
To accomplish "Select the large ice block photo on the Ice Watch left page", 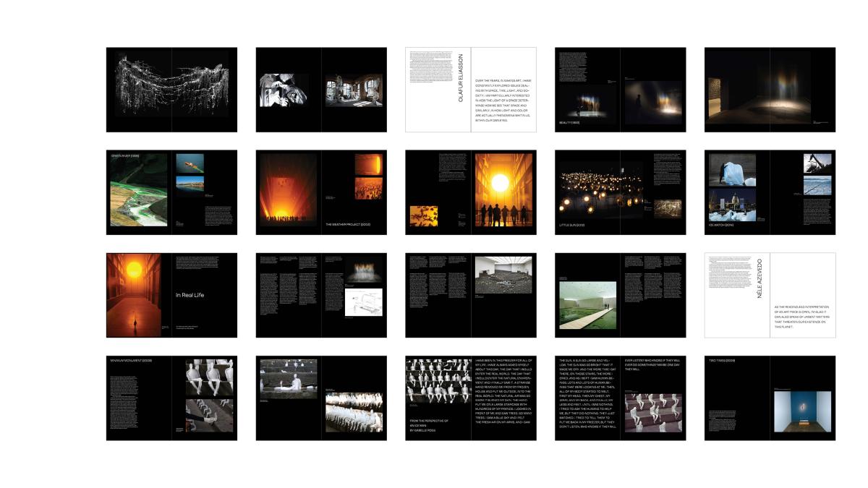I will (x=732, y=170).
